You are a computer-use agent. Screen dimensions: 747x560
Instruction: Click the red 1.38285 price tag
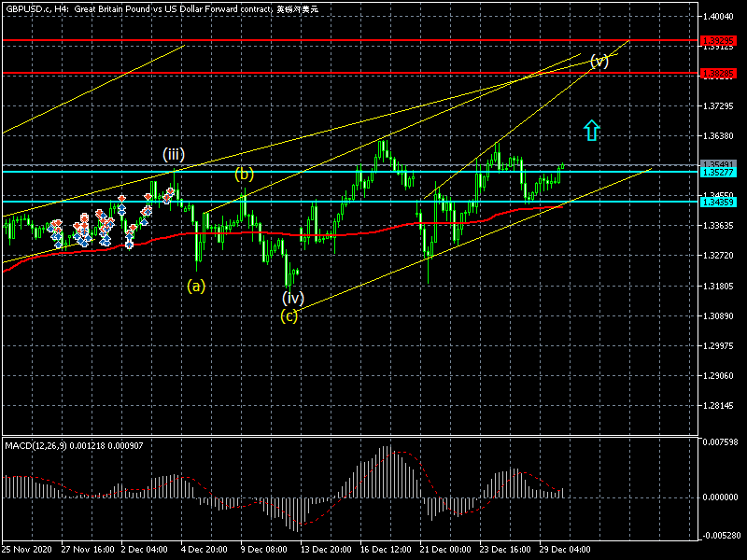[x=720, y=73]
